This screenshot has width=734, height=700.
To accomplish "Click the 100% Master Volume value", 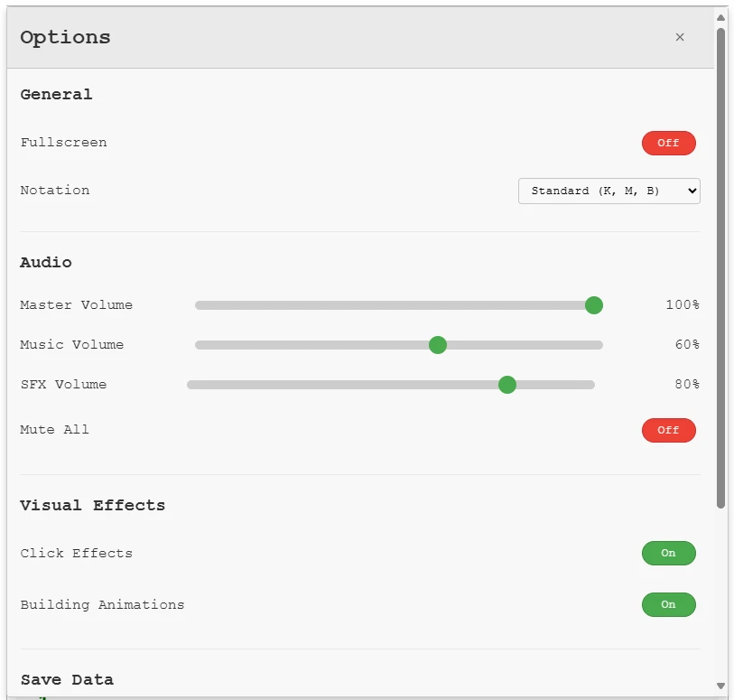I will [683, 305].
